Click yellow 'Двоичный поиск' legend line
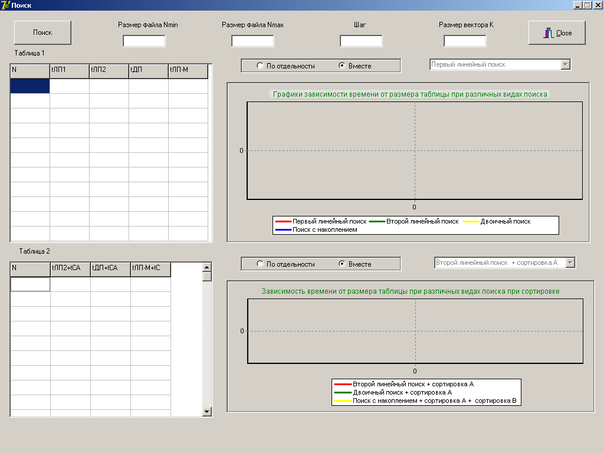604x453 pixels. click(x=471, y=221)
